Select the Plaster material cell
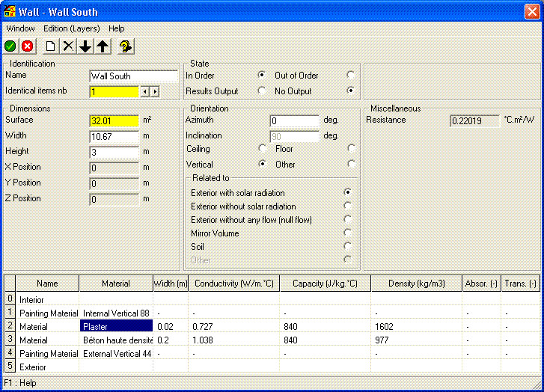Image resolution: width=544 pixels, height=392 pixels. 116,326
